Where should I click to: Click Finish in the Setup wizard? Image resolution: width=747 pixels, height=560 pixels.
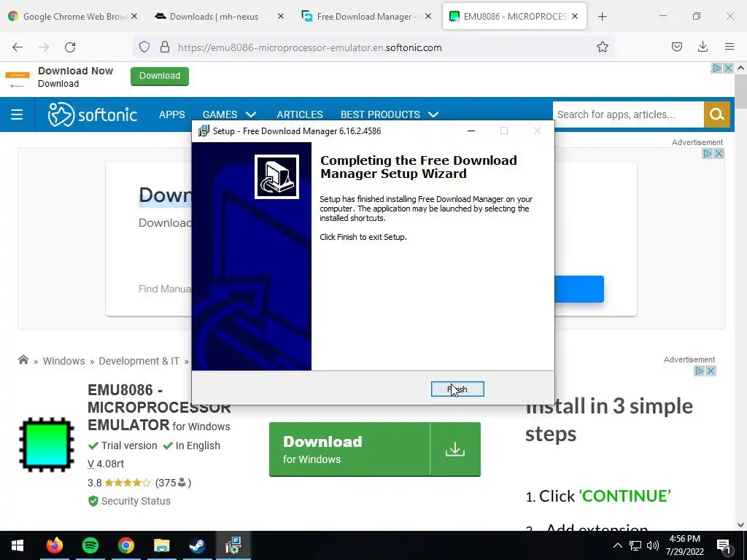457,389
